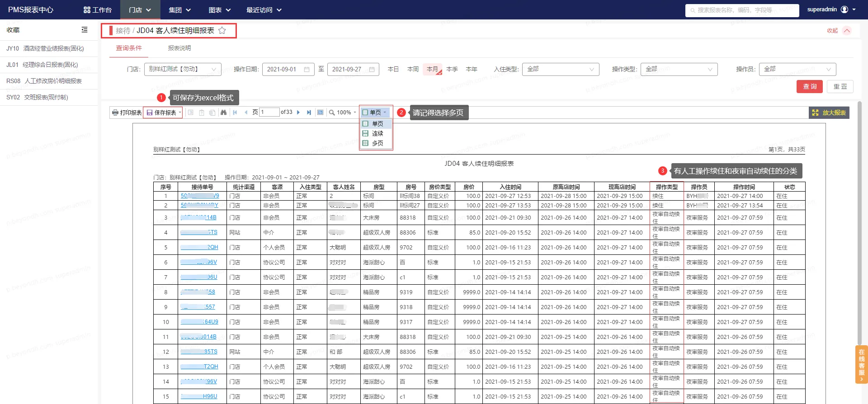
Task: Choose the 本周 quick date option
Action: coord(413,69)
